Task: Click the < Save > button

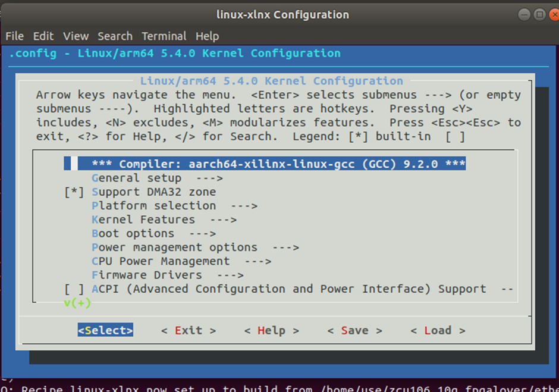Action: tap(354, 331)
